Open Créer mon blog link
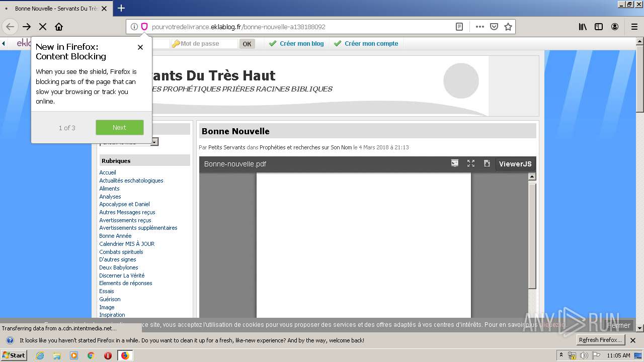This screenshot has height=362, width=644. coord(302,44)
